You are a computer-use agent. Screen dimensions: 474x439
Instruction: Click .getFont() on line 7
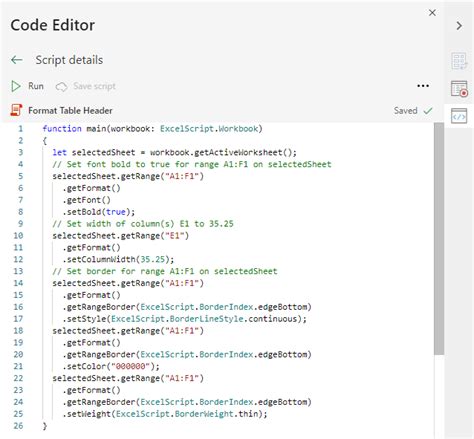(x=87, y=200)
